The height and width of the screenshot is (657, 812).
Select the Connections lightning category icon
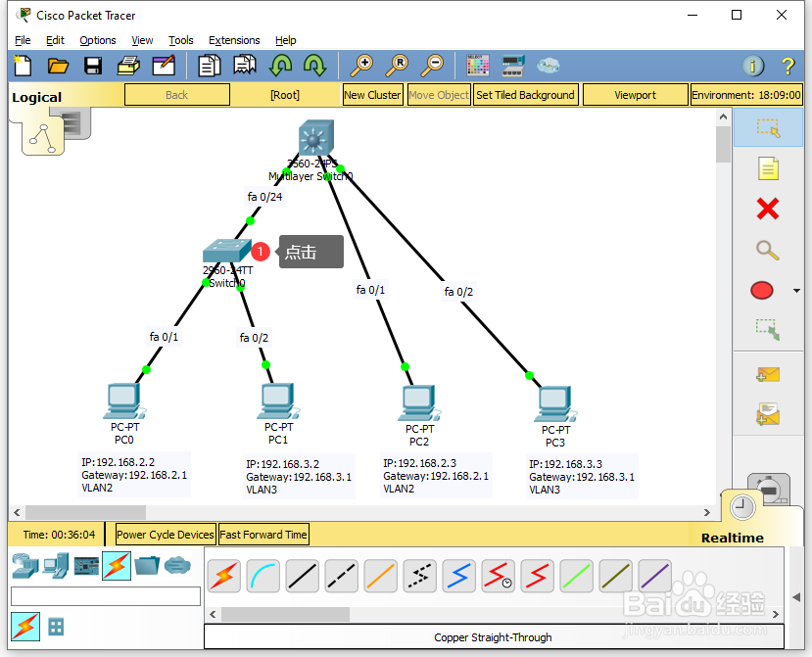tap(117, 566)
